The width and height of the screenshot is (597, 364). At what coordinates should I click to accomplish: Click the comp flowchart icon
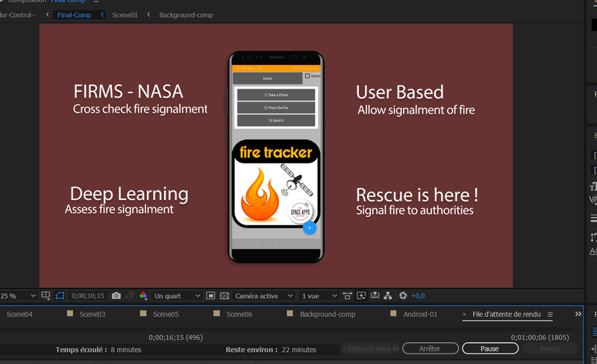pos(387,296)
